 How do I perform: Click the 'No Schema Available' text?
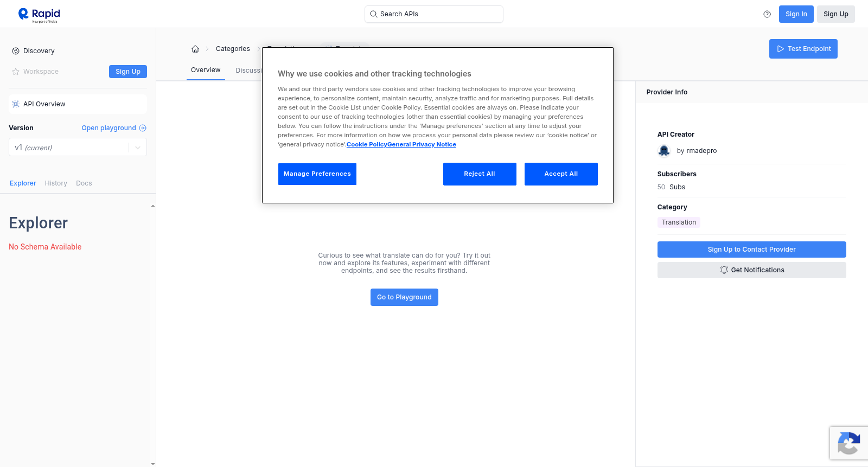45,247
